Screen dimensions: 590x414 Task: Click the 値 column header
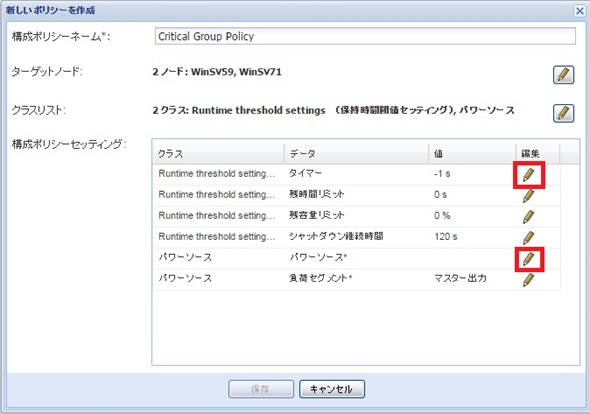[472, 154]
